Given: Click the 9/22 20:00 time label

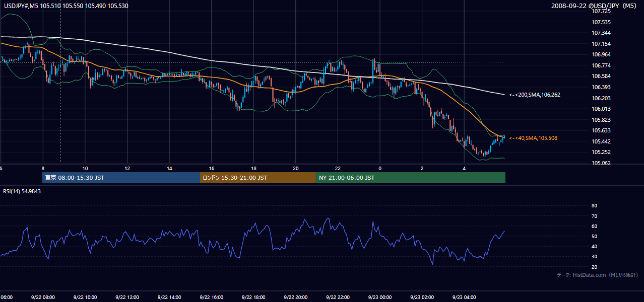Looking at the screenshot, I should (295, 297).
